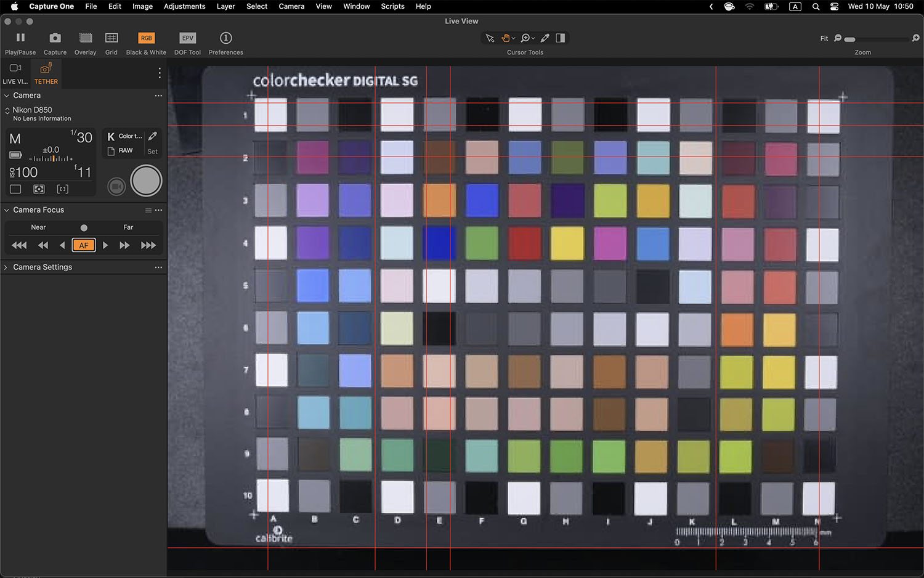The width and height of the screenshot is (924, 578).
Task: Click the focus position indicator dot
Action: coord(84,227)
